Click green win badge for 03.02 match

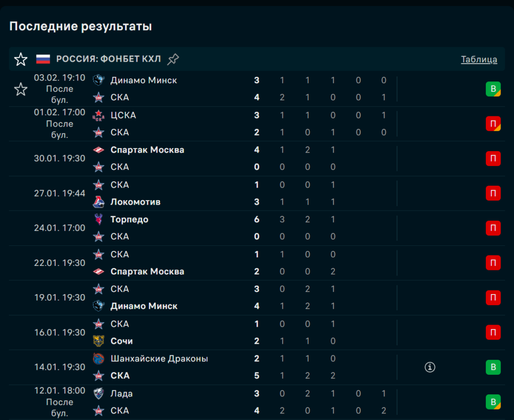click(x=493, y=89)
